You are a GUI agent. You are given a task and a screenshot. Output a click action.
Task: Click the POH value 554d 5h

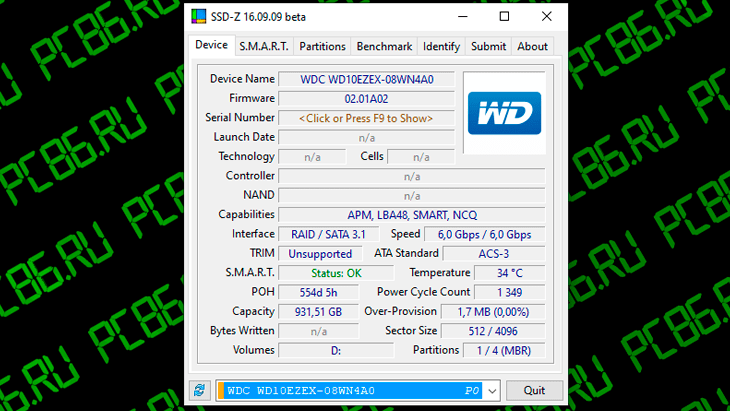coord(318,293)
